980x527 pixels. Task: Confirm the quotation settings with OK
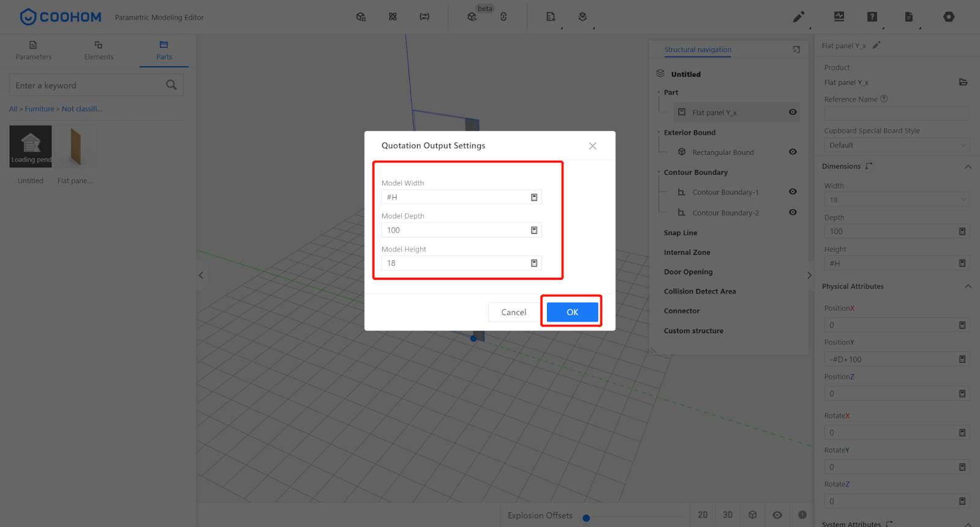pos(572,312)
